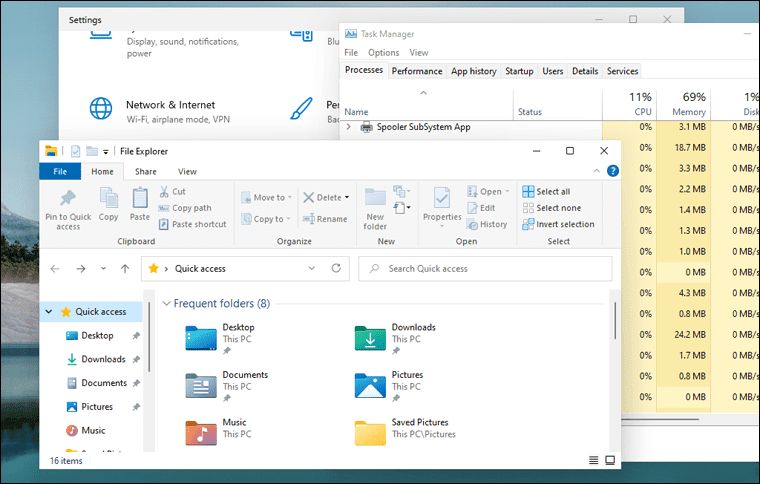
Task: Click the Forward navigation arrow
Action: (x=81, y=268)
